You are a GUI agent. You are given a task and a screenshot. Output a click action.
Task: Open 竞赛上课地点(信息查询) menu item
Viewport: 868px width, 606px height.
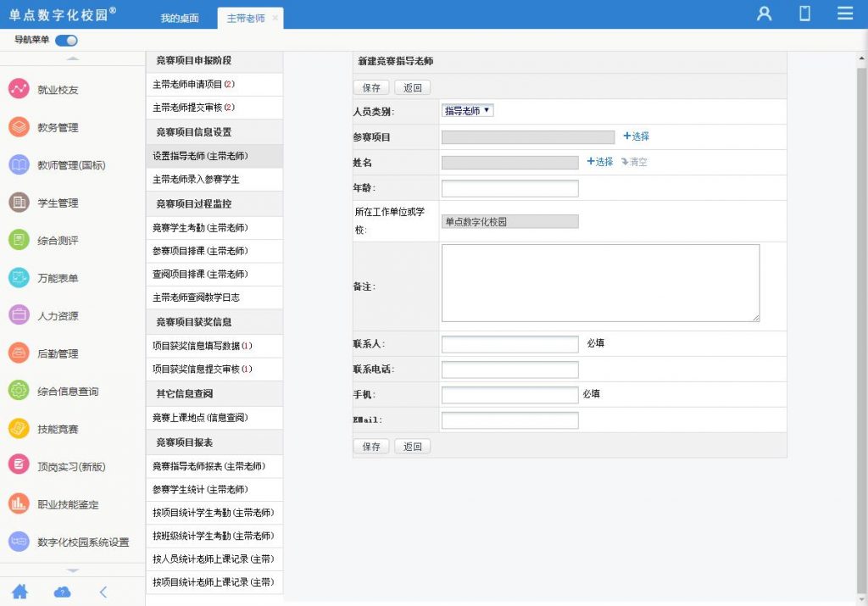coord(214,417)
